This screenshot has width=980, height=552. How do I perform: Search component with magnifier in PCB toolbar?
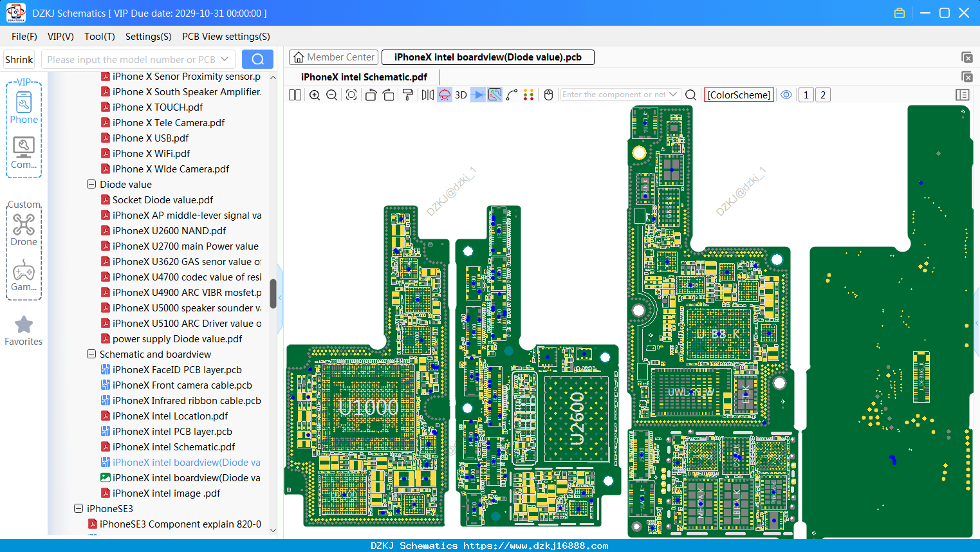[691, 95]
